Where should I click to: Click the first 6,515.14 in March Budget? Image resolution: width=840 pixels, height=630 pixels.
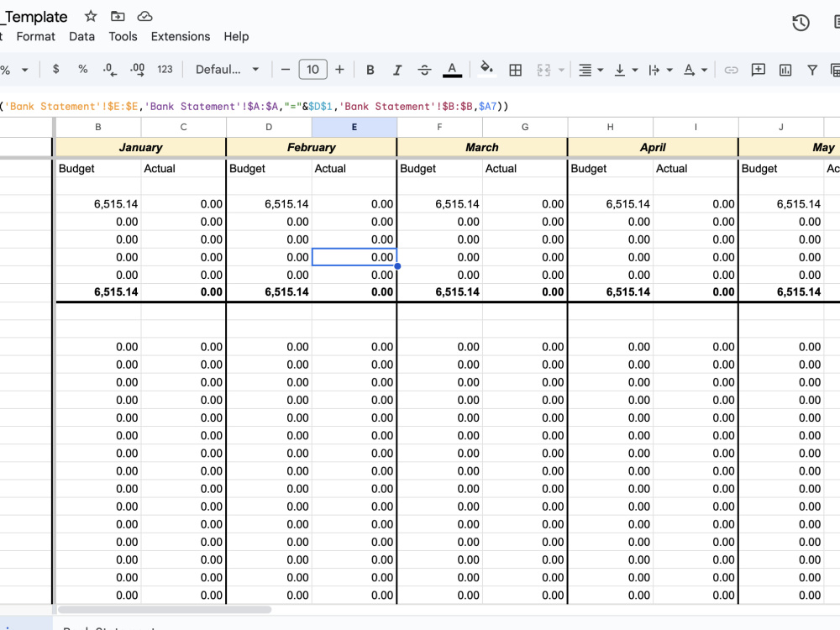[x=457, y=204]
